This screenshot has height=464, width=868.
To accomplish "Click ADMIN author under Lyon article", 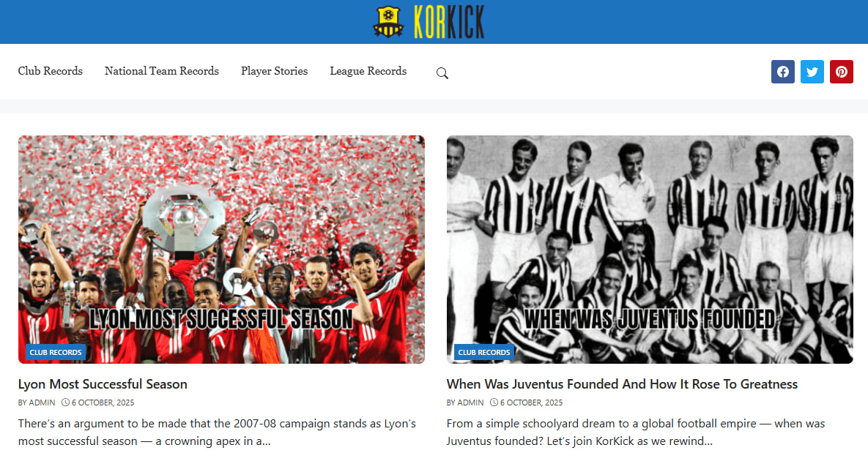I will click(x=42, y=403).
